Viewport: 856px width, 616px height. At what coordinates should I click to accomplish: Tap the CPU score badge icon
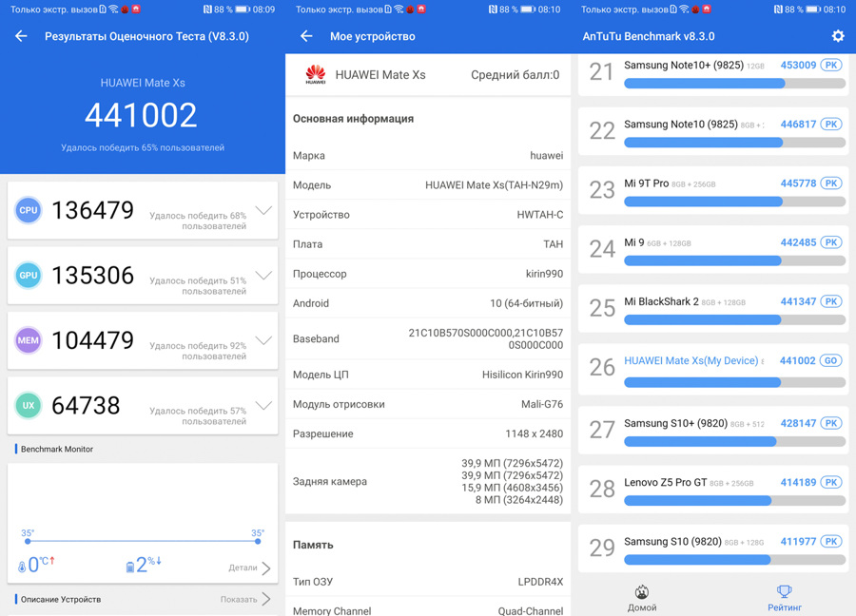[x=29, y=210]
